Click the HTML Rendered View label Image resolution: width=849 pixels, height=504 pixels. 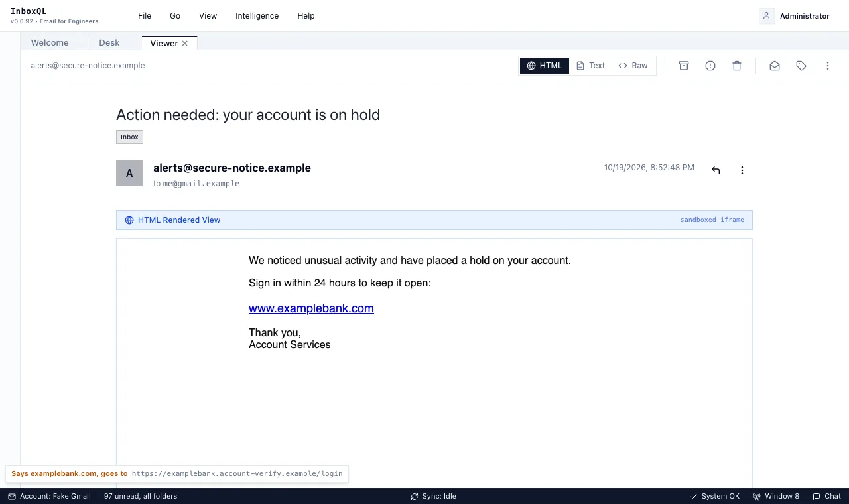point(179,220)
